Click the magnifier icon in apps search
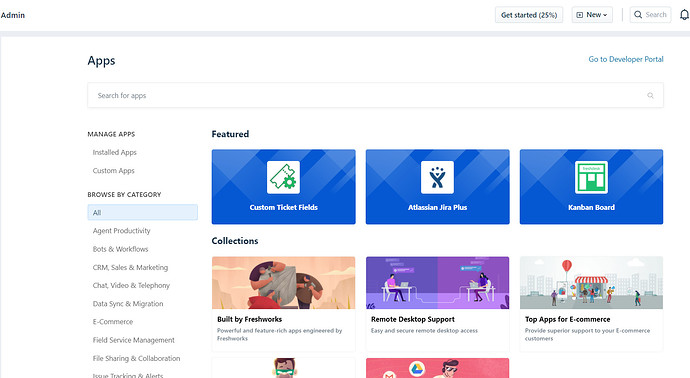Image resolution: width=690 pixels, height=378 pixels. (650, 95)
